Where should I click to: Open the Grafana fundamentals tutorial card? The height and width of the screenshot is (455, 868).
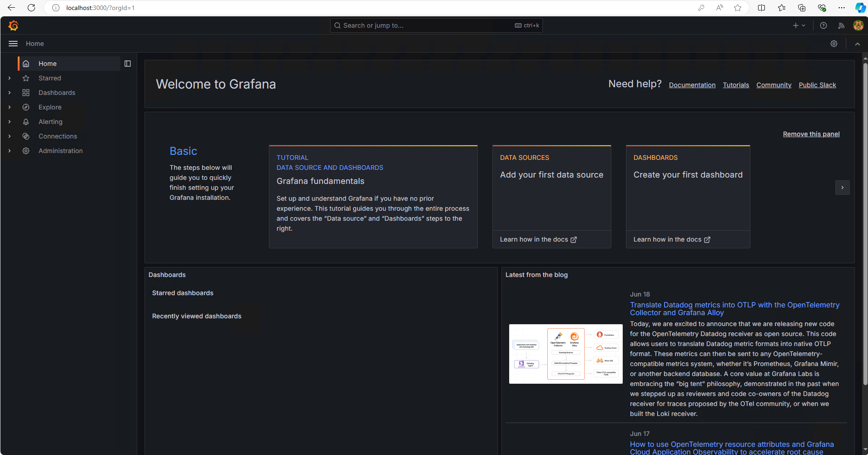pos(373,197)
